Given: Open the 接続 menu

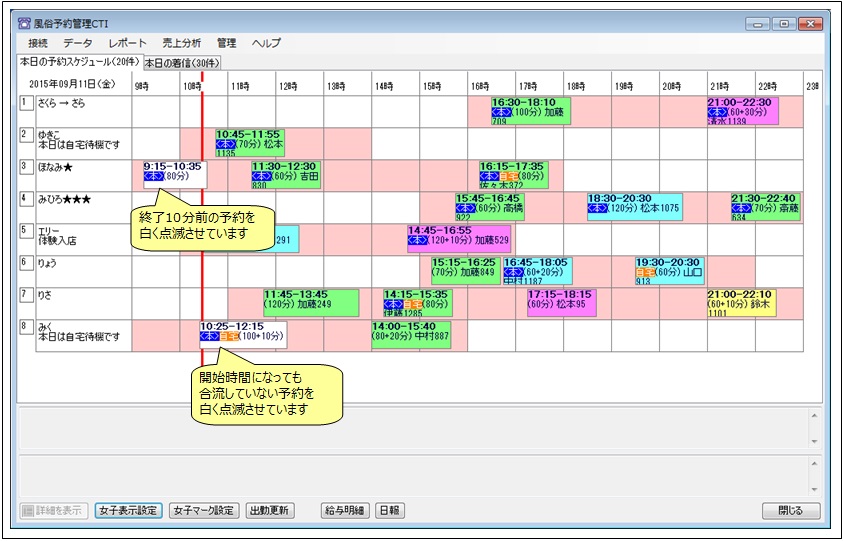Looking at the screenshot, I should coord(38,43).
